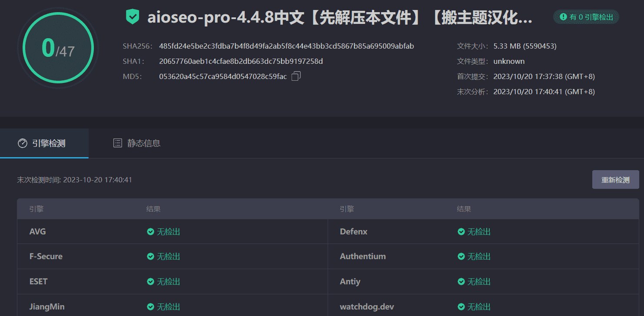Viewport: 644px width, 316px height.
Task: Click the aioseo-pro-4.4.8中文 file title
Action: click(340, 17)
